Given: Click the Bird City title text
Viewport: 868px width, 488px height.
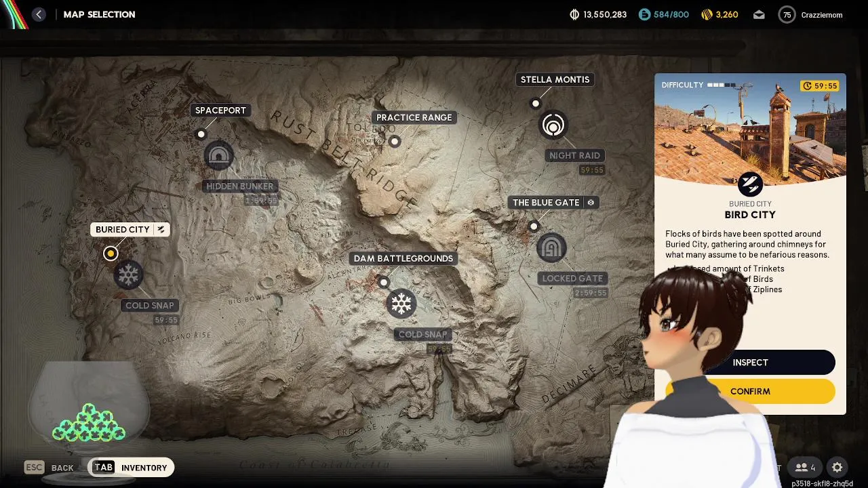Looking at the screenshot, I should point(750,215).
